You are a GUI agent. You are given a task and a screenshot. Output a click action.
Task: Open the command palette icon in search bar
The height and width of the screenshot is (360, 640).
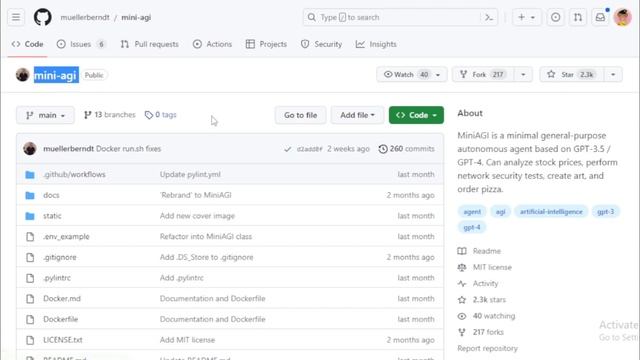pos(489,18)
